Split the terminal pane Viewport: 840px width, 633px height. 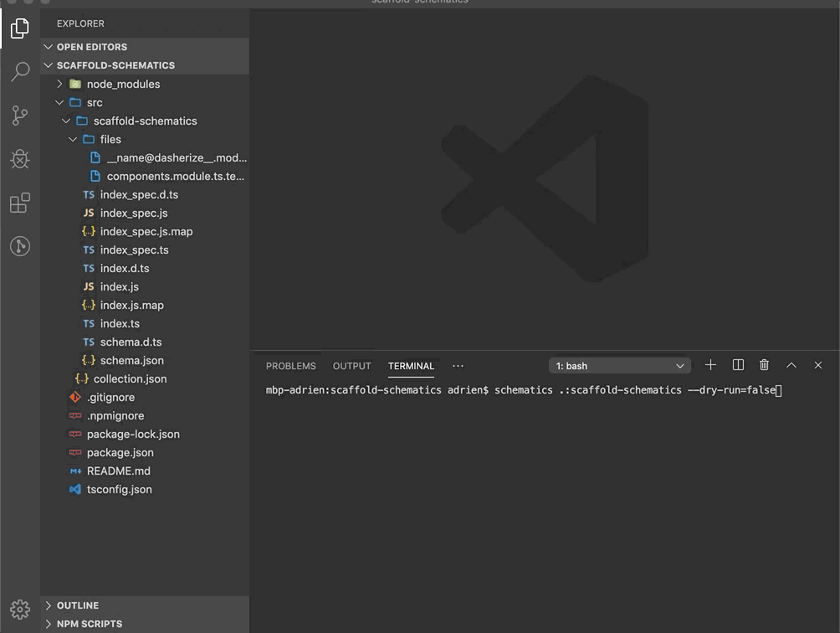coord(738,365)
